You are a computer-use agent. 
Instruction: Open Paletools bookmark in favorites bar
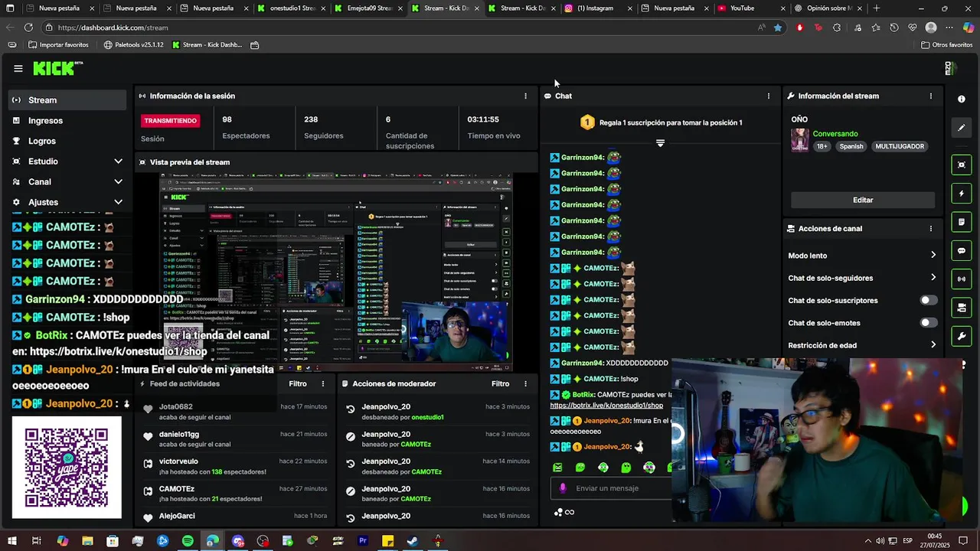[x=133, y=45]
